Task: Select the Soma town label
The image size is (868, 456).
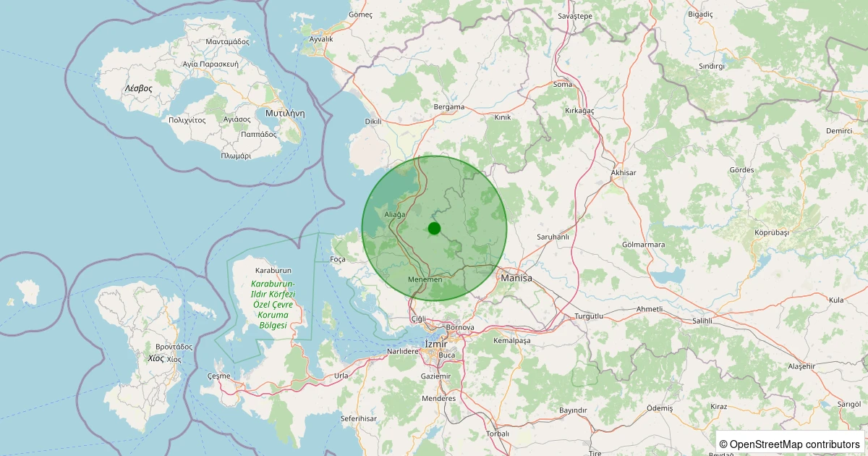Action: [562, 84]
